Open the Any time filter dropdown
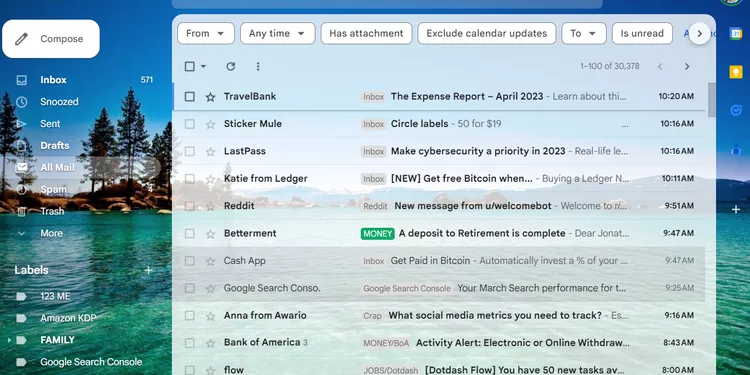The height and width of the screenshot is (375, 750). pyautogui.click(x=277, y=33)
